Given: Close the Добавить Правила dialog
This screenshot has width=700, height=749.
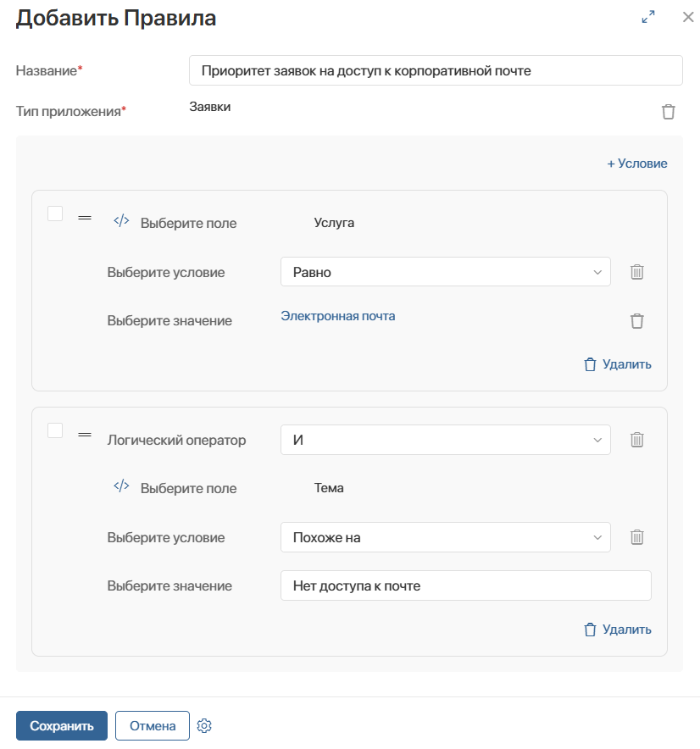Looking at the screenshot, I should pos(688,17).
